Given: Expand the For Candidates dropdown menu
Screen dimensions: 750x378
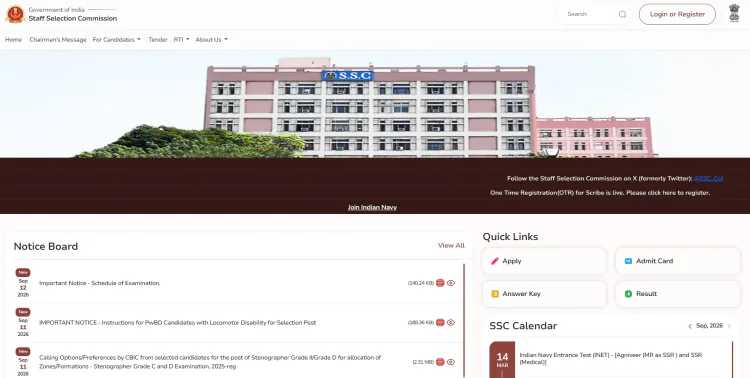Looking at the screenshot, I should pyautogui.click(x=117, y=40).
